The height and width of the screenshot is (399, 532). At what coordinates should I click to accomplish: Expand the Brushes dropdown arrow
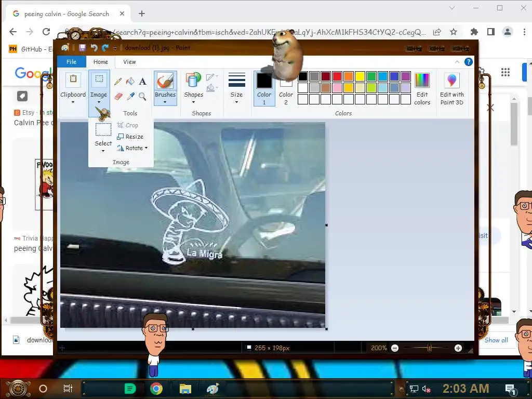click(x=165, y=102)
